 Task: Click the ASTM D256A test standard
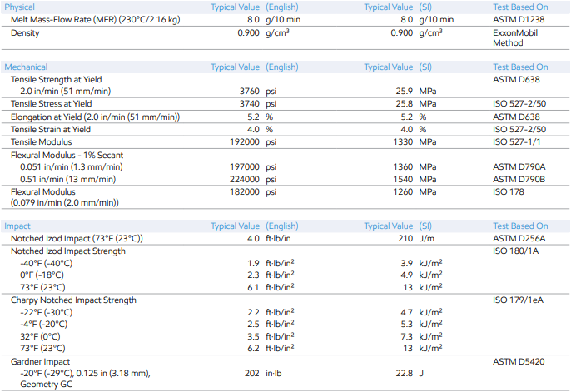pyautogui.click(x=519, y=239)
